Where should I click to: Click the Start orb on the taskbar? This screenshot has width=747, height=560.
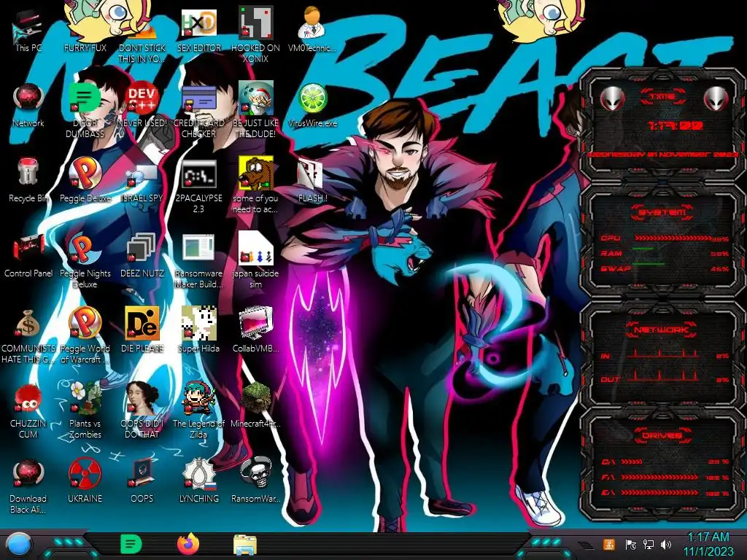coord(19,545)
